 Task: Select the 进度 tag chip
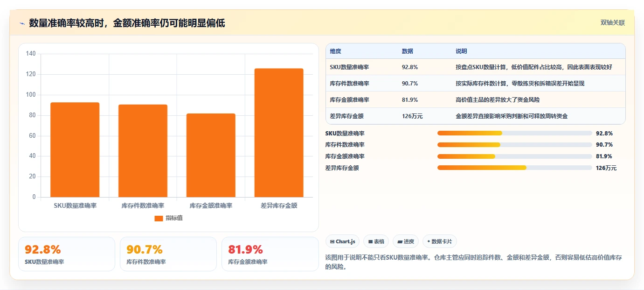tap(406, 241)
